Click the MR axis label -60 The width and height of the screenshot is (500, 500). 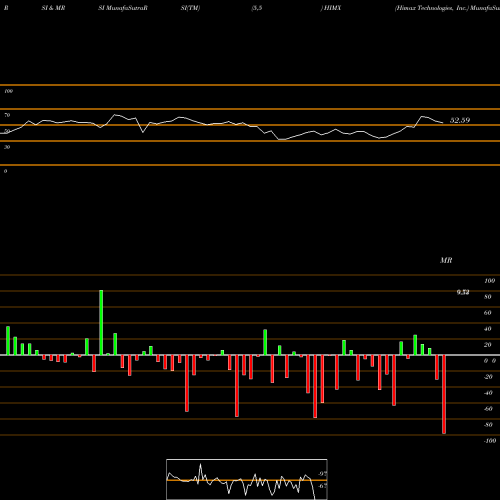tap(488, 409)
